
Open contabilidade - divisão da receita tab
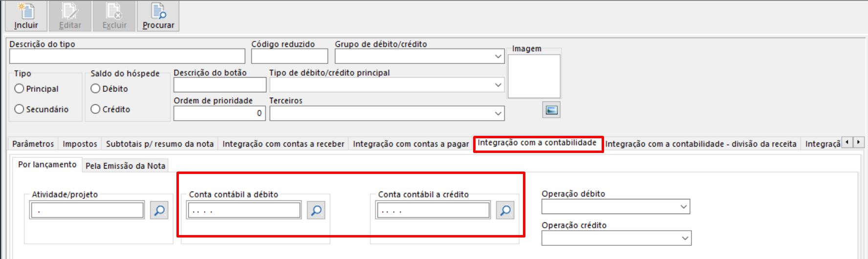(x=701, y=144)
